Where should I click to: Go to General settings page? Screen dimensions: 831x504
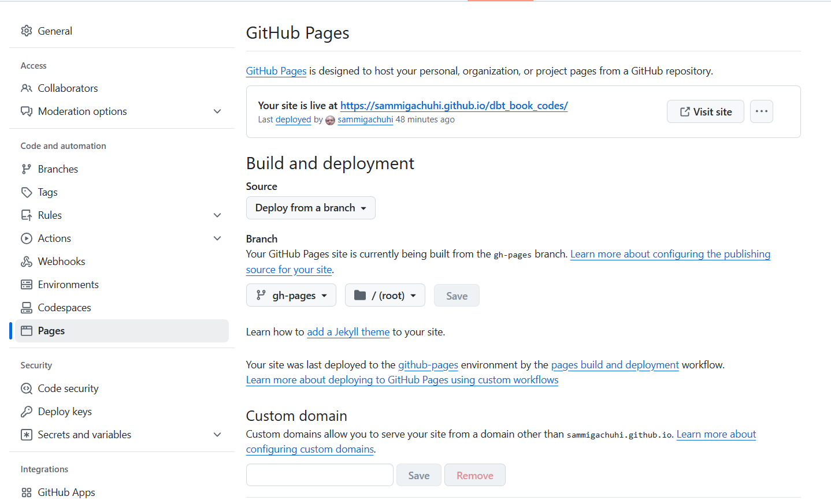(x=122, y=31)
